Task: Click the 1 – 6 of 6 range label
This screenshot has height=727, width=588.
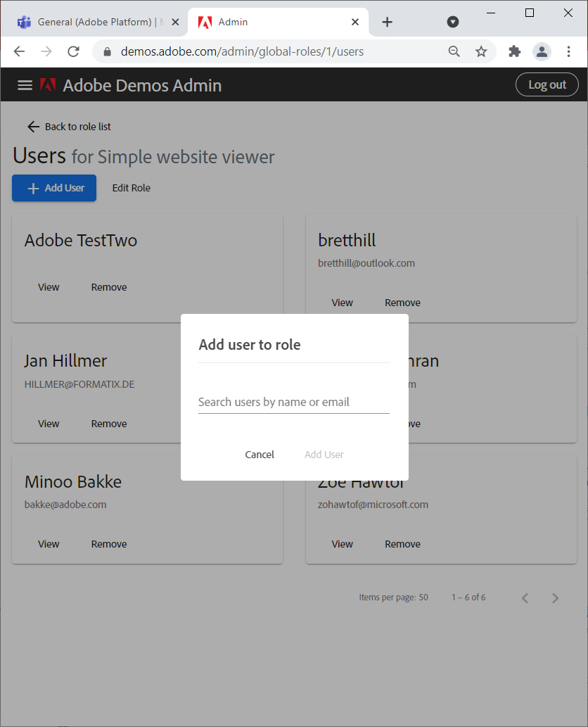Action: (x=468, y=598)
